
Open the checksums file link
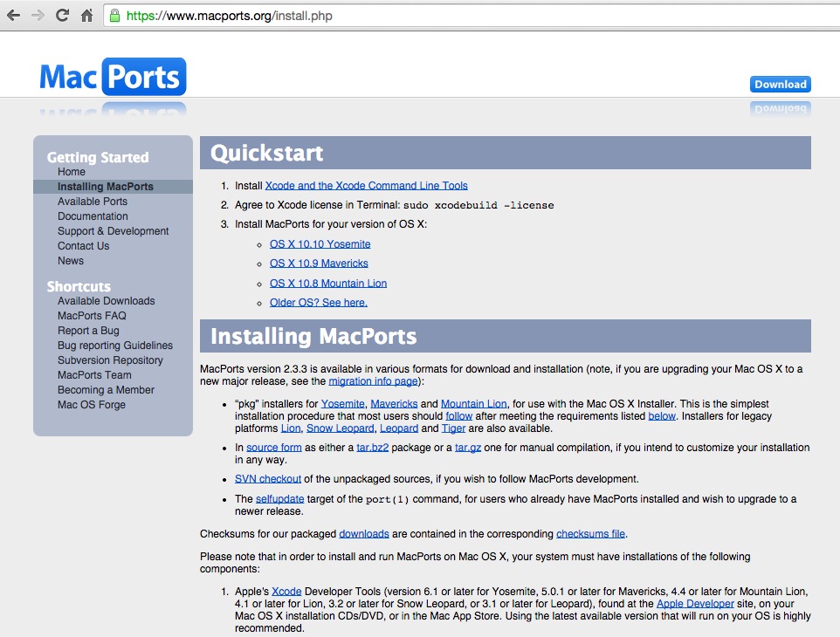[x=590, y=534]
